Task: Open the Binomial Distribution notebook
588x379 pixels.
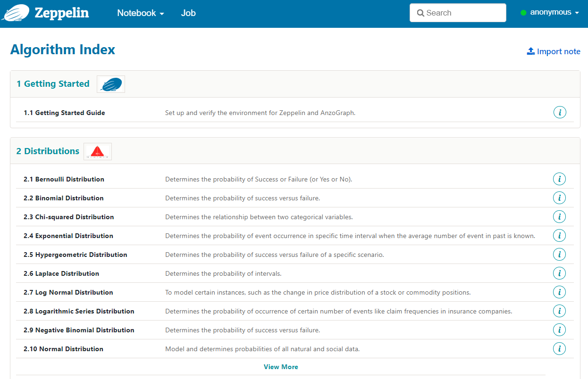Action: point(64,198)
